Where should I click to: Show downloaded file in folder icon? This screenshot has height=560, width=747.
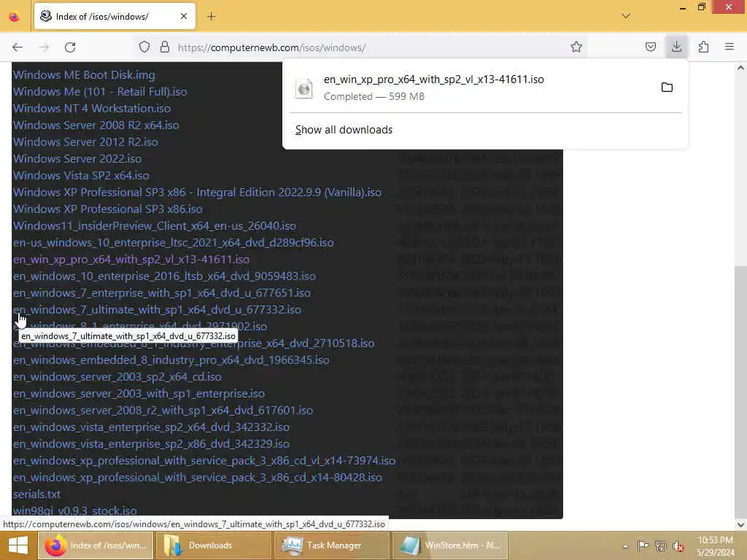667,87
